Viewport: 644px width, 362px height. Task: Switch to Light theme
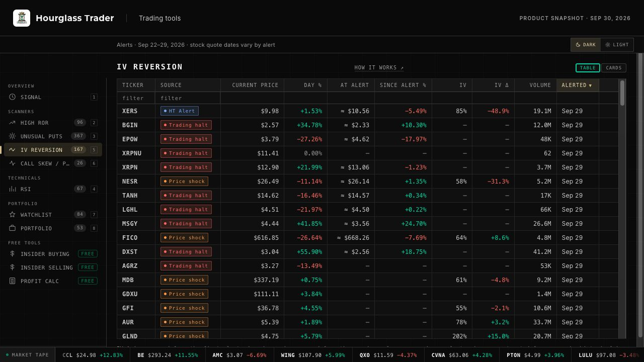tap(617, 45)
